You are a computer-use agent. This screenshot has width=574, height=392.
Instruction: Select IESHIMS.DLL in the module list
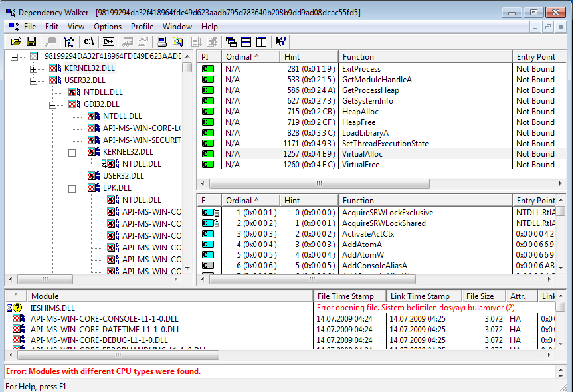click(52, 308)
